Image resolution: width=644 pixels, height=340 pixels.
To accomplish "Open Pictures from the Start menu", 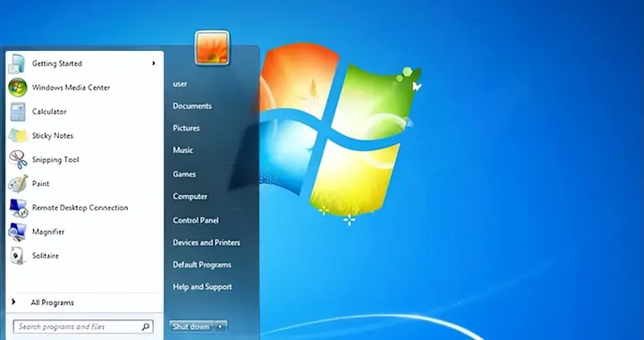I will pyautogui.click(x=186, y=128).
